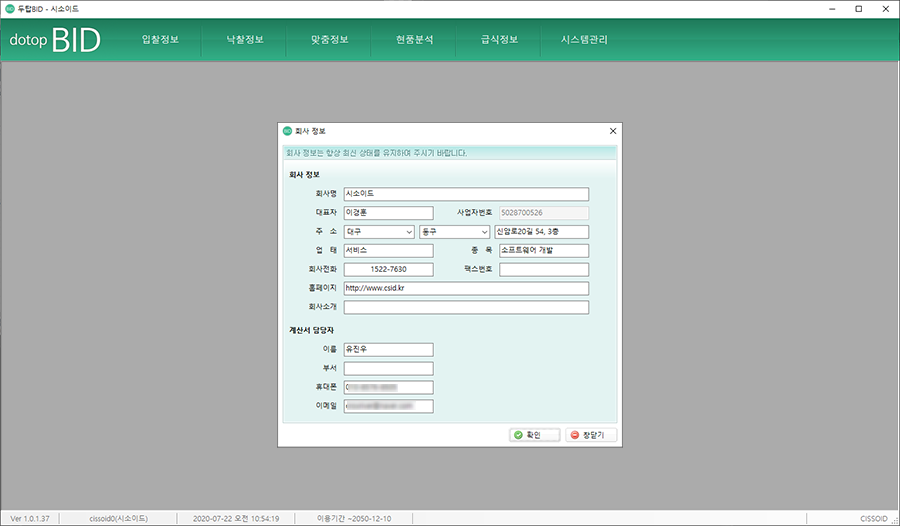Click the 회사명 company name field
This screenshot has height=526, width=900.
tap(465, 194)
